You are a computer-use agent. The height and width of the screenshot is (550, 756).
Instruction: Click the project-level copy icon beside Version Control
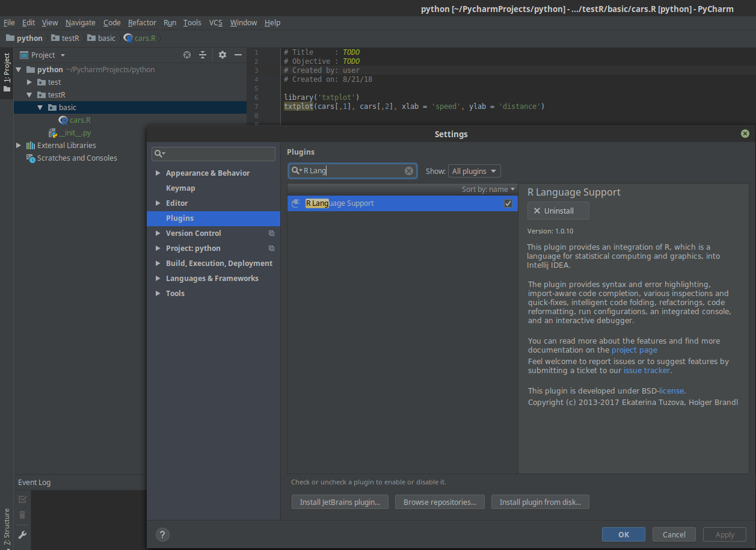pyautogui.click(x=271, y=233)
